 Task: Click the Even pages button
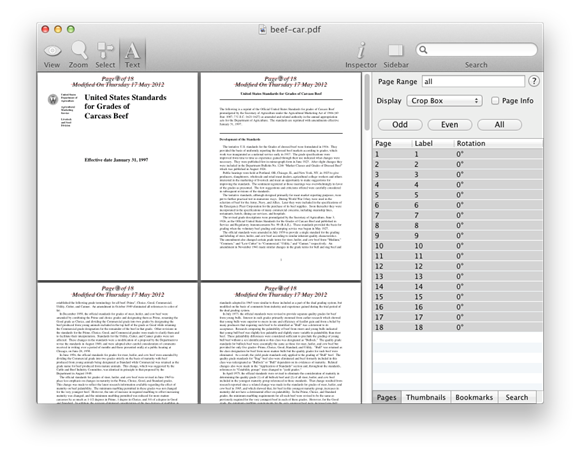pos(449,125)
